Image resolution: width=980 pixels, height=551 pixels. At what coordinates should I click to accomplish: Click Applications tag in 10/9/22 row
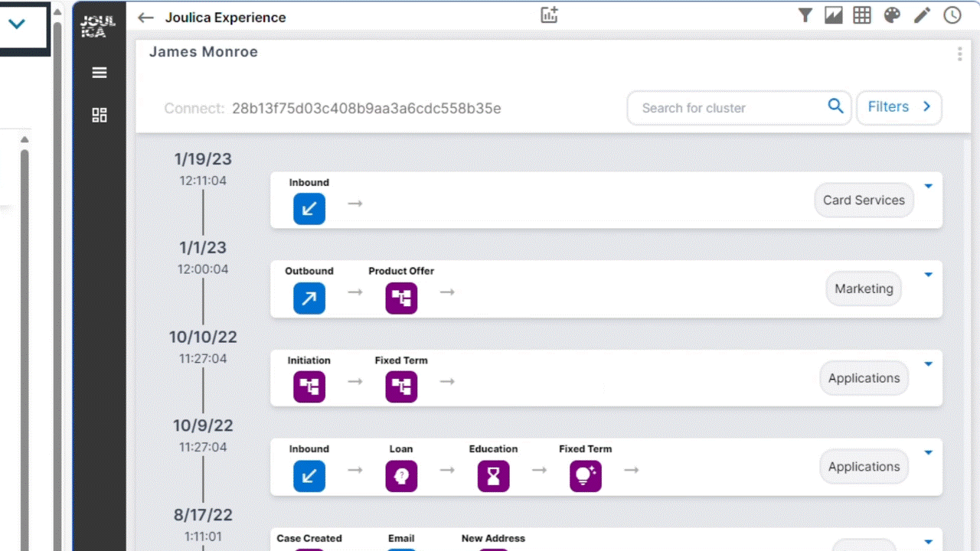point(864,467)
